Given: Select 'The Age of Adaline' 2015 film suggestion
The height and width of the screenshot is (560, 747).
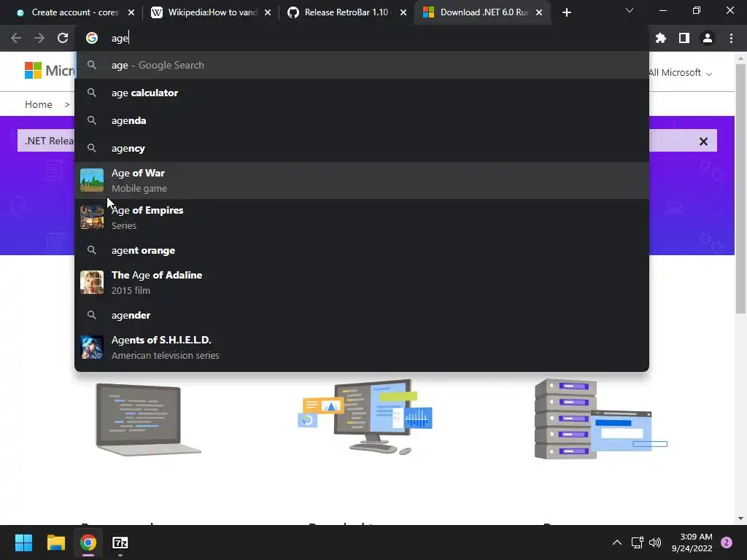Looking at the screenshot, I should [x=362, y=282].
